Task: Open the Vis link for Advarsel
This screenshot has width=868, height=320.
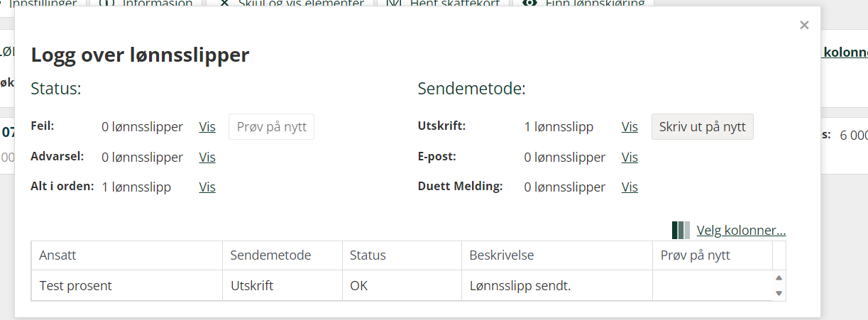Action: tap(207, 157)
